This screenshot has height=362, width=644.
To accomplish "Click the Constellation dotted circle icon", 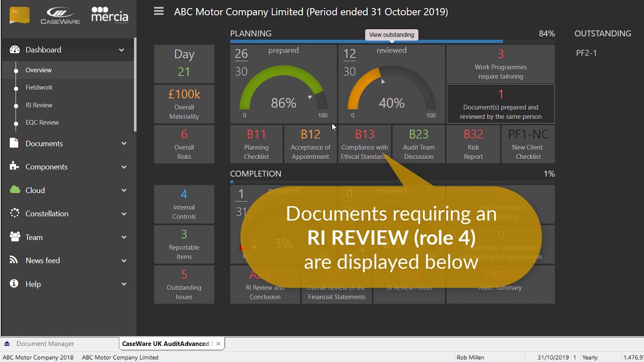I will tap(15, 213).
